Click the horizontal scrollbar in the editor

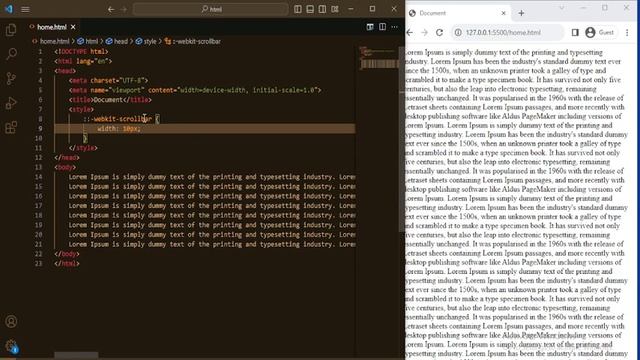click(76, 356)
